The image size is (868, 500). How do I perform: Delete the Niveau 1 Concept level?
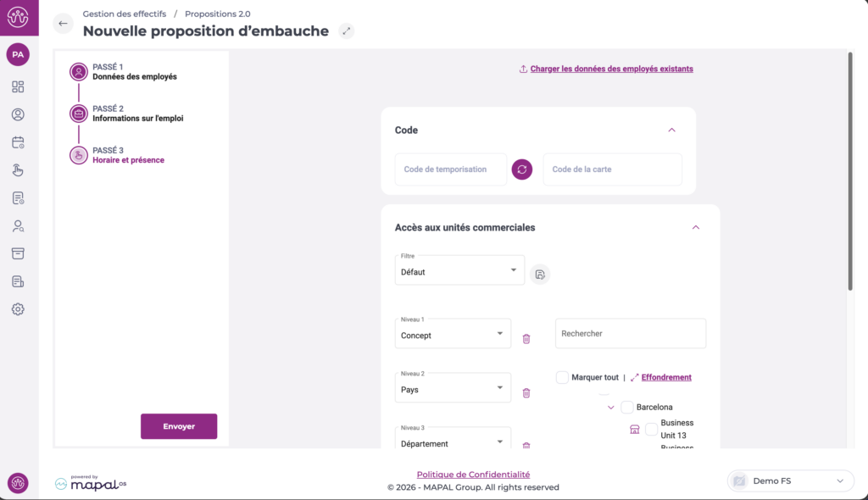tap(526, 339)
